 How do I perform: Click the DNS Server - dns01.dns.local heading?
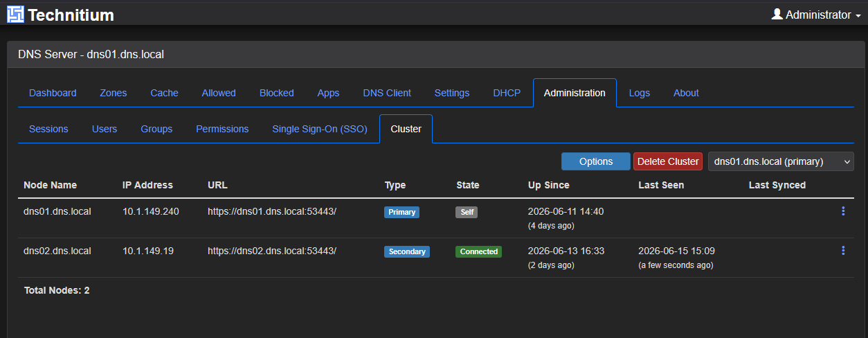tap(91, 53)
